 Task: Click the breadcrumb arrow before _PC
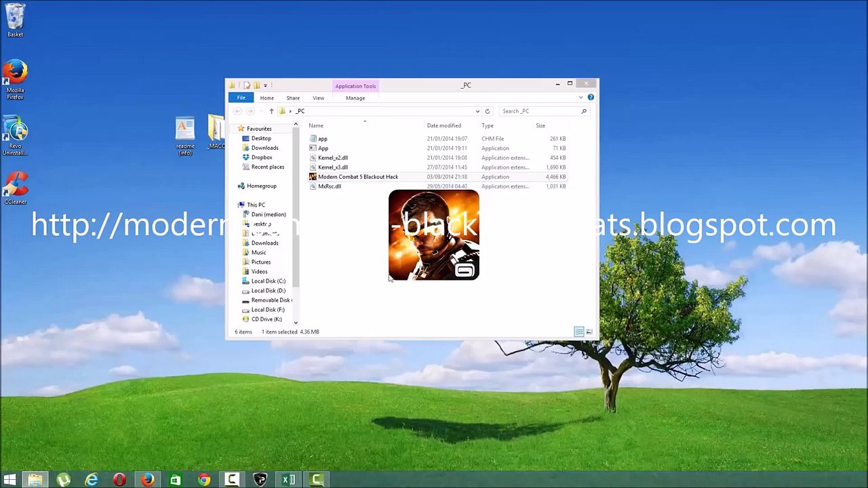pos(290,111)
